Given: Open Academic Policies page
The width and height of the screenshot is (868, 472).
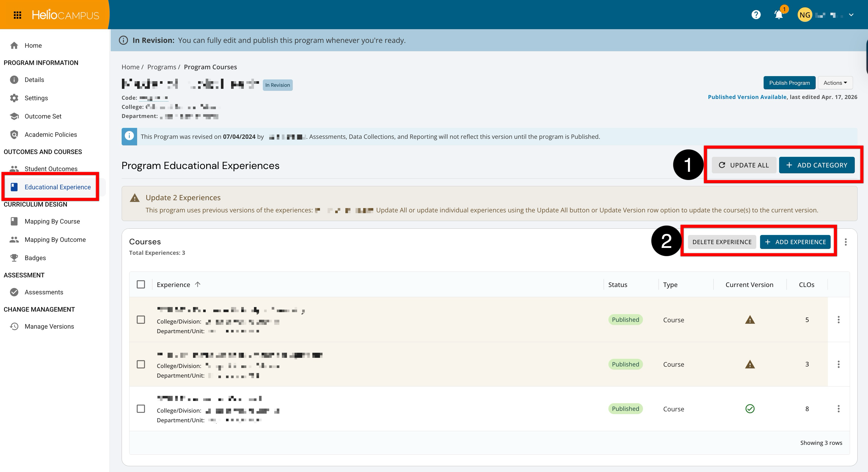Looking at the screenshot, I should pyautogui.click(x=51, y=135).
